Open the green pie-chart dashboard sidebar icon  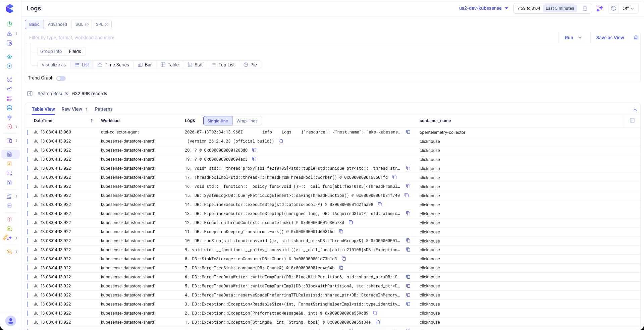[x=9, y=24]
